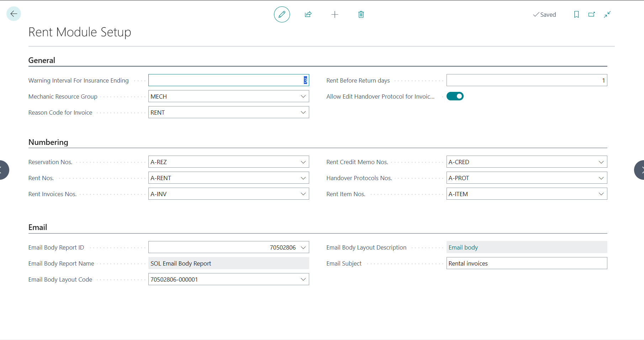Click the Email body layout description link
Viewport: 644px width, 340px height.
(463, 247)
